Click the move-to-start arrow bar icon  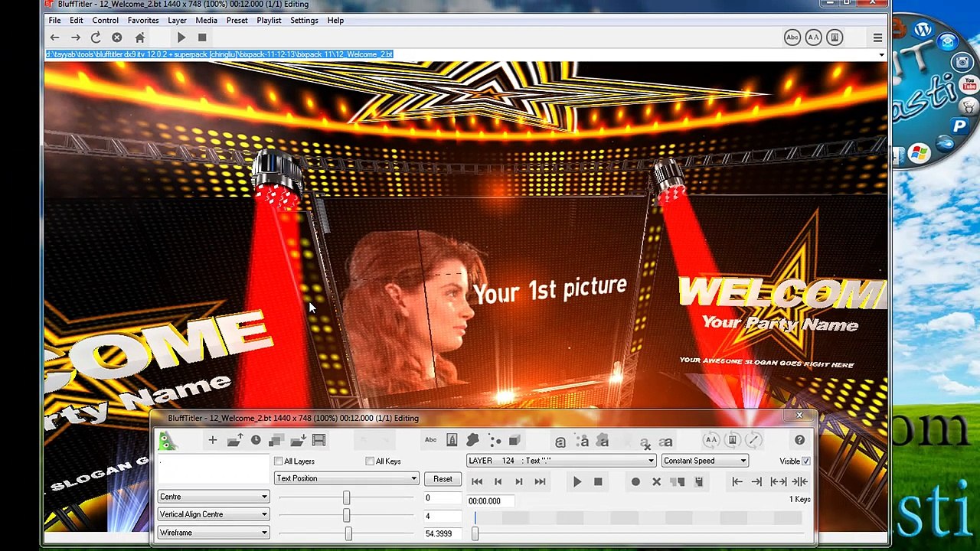737,481
